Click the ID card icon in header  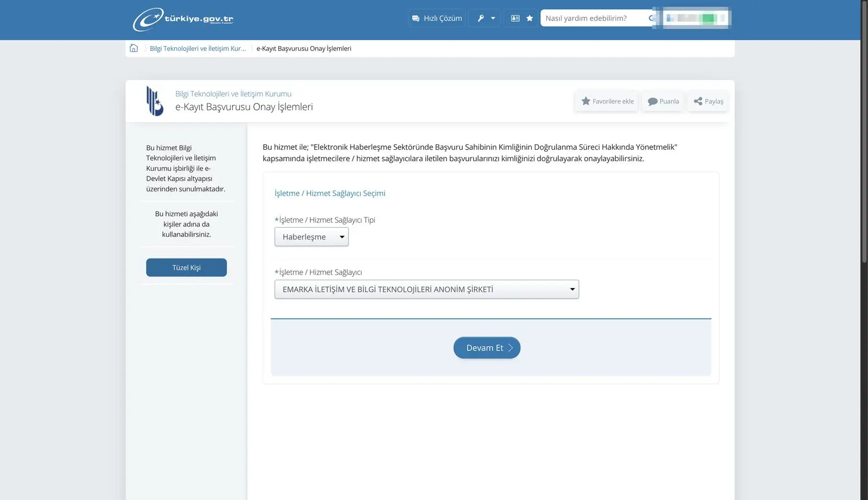tap(515, 18)
